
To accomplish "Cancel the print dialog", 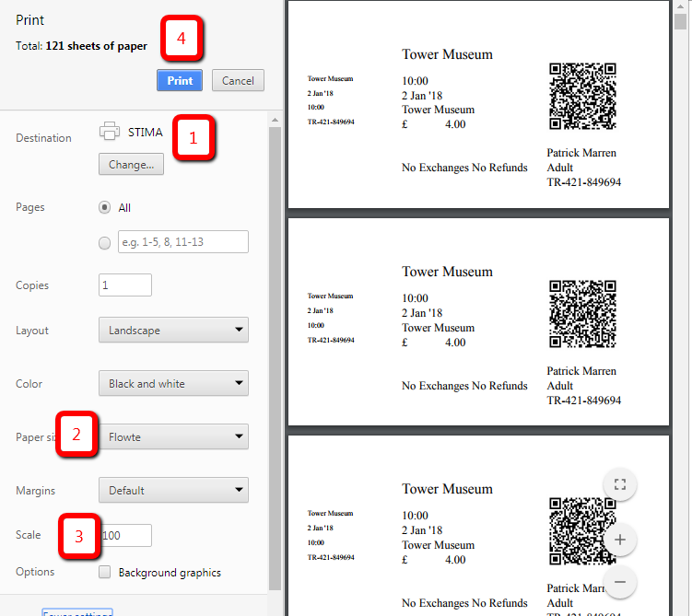I will (238, 80).
